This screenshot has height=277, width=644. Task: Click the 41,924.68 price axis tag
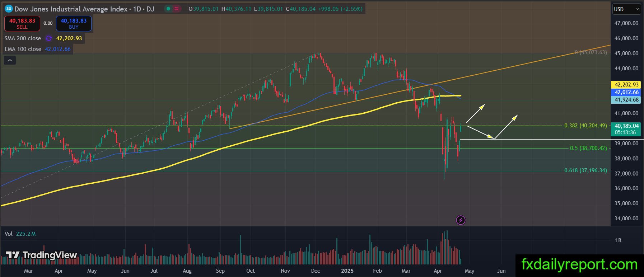coord(626,100)
